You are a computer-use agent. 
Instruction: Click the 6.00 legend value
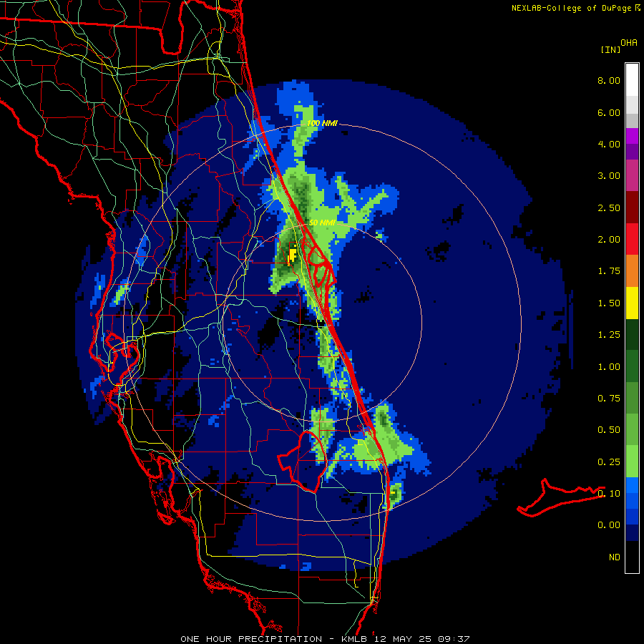tap(609, 112)
